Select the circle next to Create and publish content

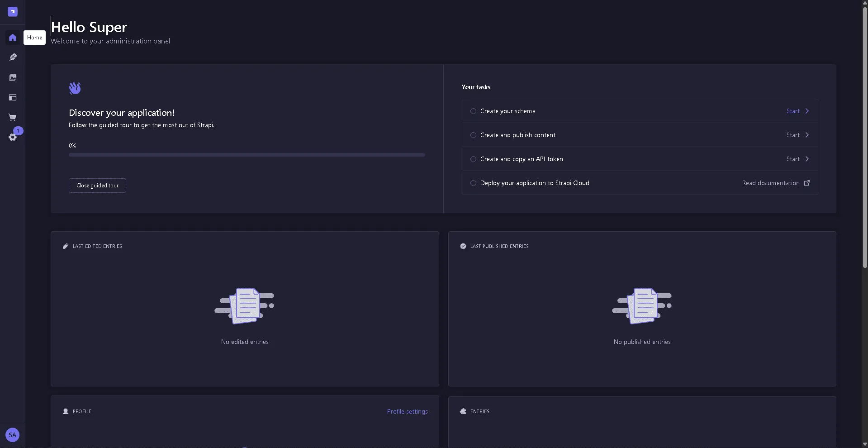click(x=473, y=135)
